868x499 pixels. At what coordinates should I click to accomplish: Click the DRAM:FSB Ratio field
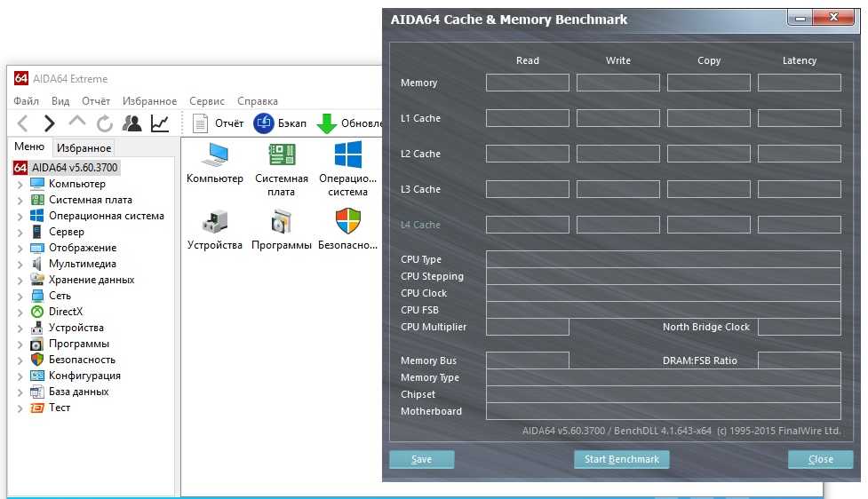click(x=800, y=360)
